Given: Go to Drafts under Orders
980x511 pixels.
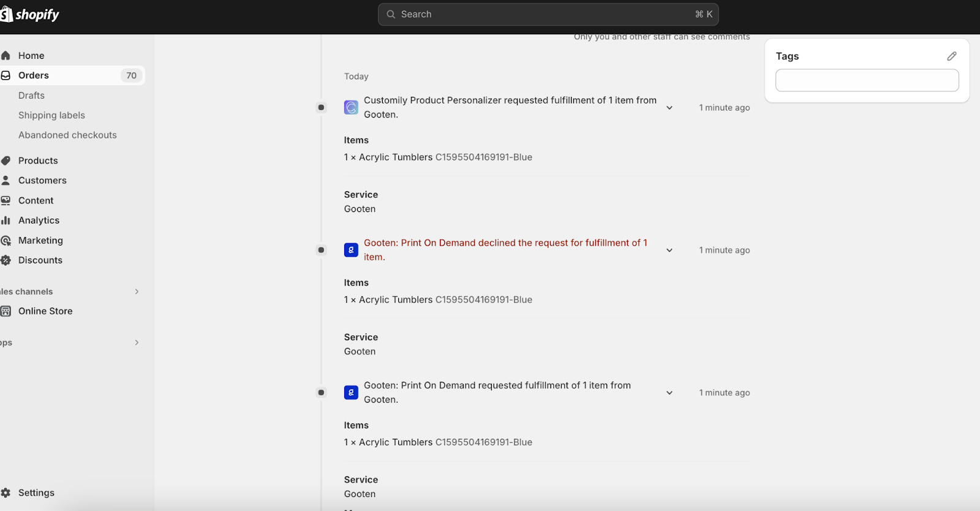Looking at the screenshot, I should click(x=31, y=96).
